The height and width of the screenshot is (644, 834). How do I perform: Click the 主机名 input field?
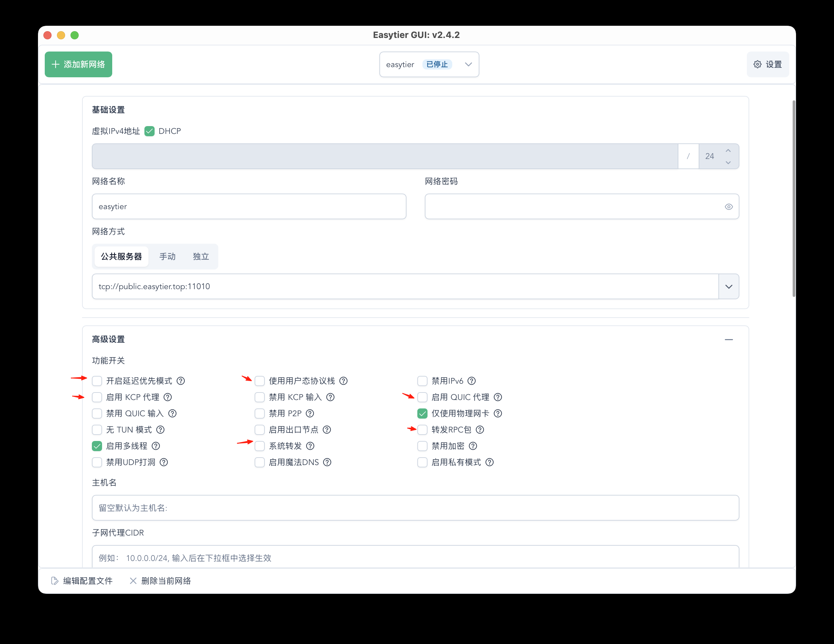tap(415, 508)
